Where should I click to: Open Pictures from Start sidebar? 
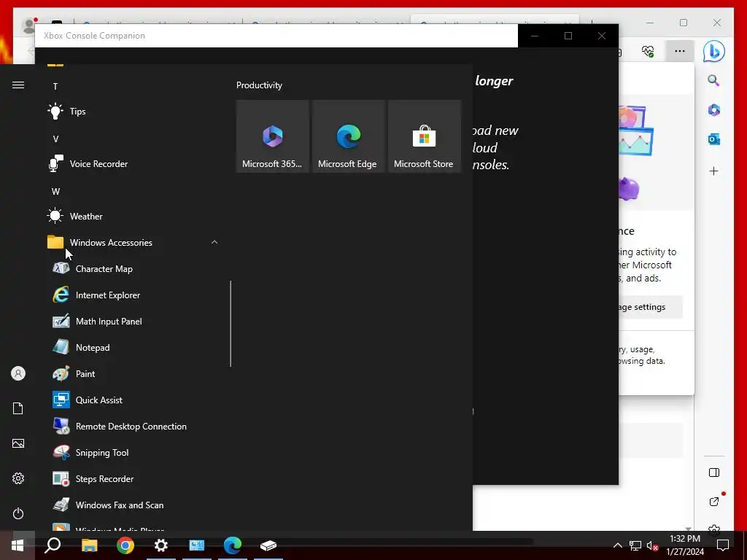point(18,443)
